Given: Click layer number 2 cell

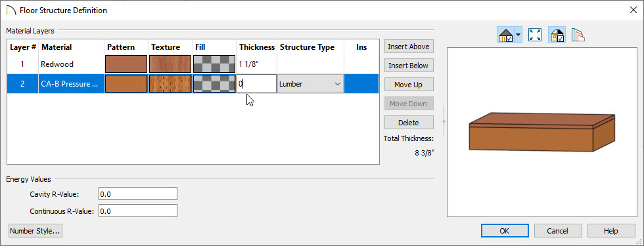Looking at the screenshot, I should pos(22,84).
